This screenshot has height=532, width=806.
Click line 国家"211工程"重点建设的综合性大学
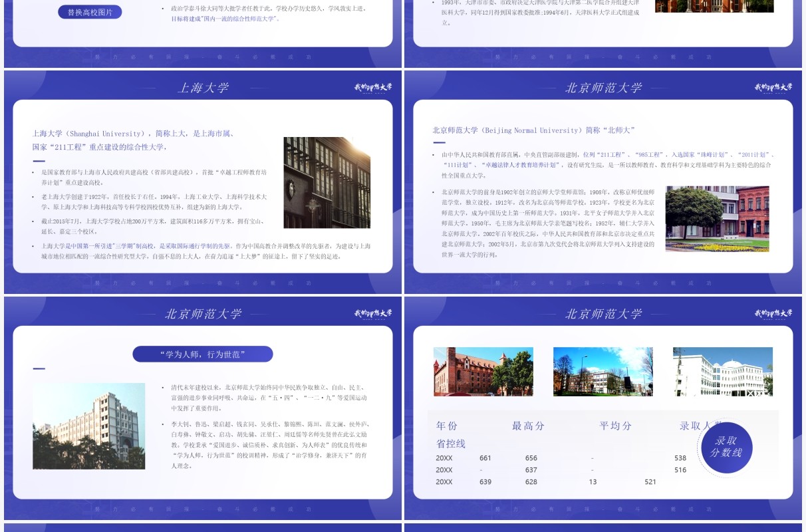100,147
